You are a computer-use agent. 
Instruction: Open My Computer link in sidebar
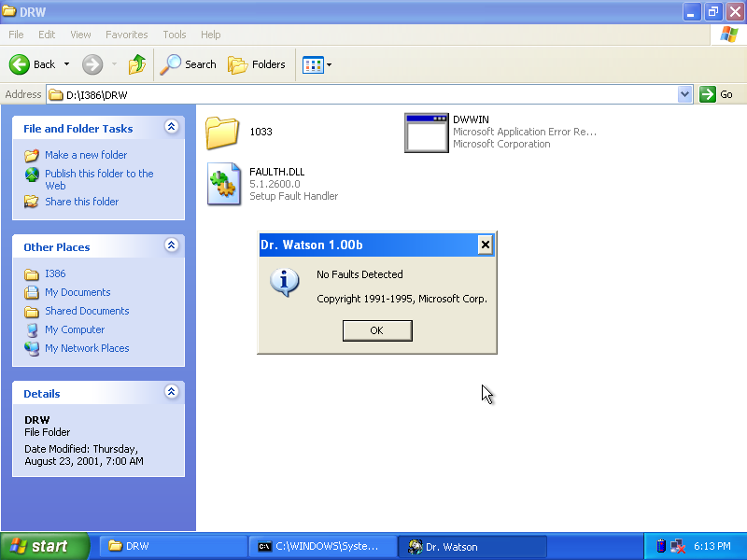coord(75,329)
